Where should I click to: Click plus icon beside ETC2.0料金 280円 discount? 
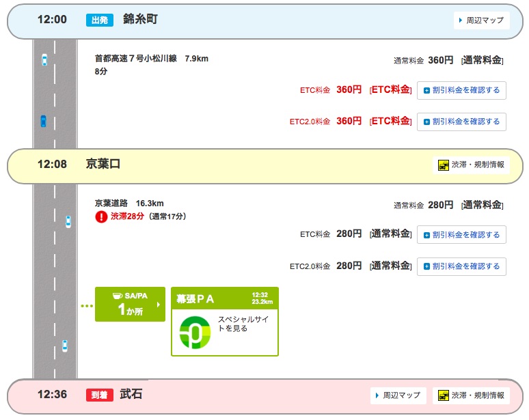(x=426, y=266)
